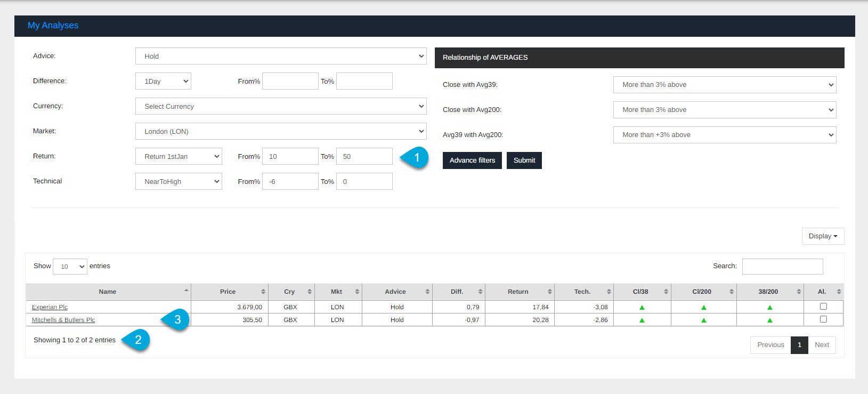This screenshot has height=394, width=868.
Task: Tick the alert checkbox for Experian Plc
Action: point(823,307)
